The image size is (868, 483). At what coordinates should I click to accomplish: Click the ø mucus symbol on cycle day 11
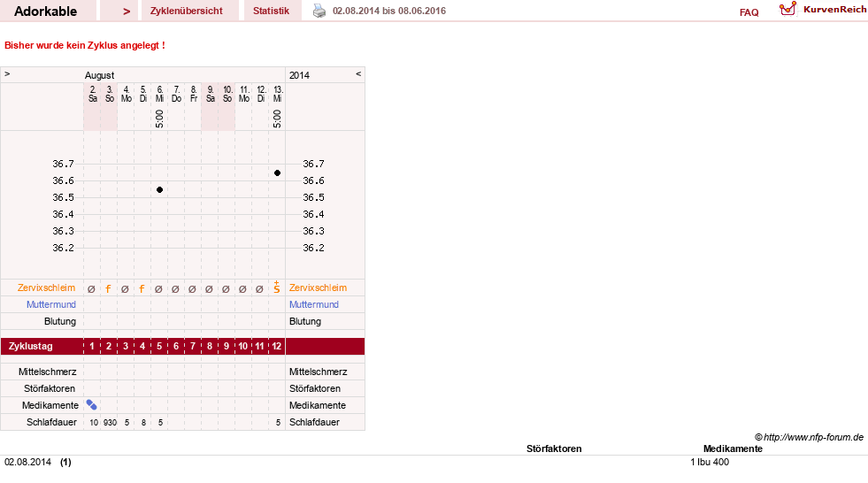259,288
